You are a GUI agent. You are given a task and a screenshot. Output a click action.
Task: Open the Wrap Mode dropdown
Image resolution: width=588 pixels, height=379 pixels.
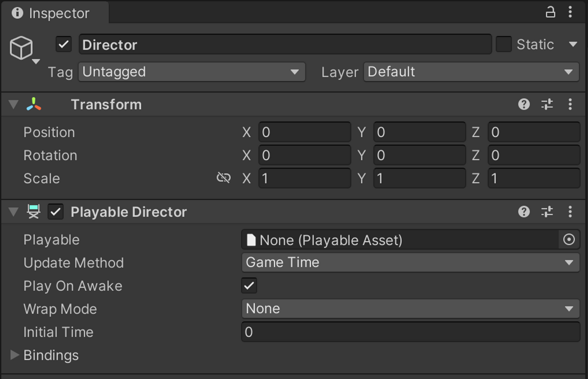click(x=410, y=308)
